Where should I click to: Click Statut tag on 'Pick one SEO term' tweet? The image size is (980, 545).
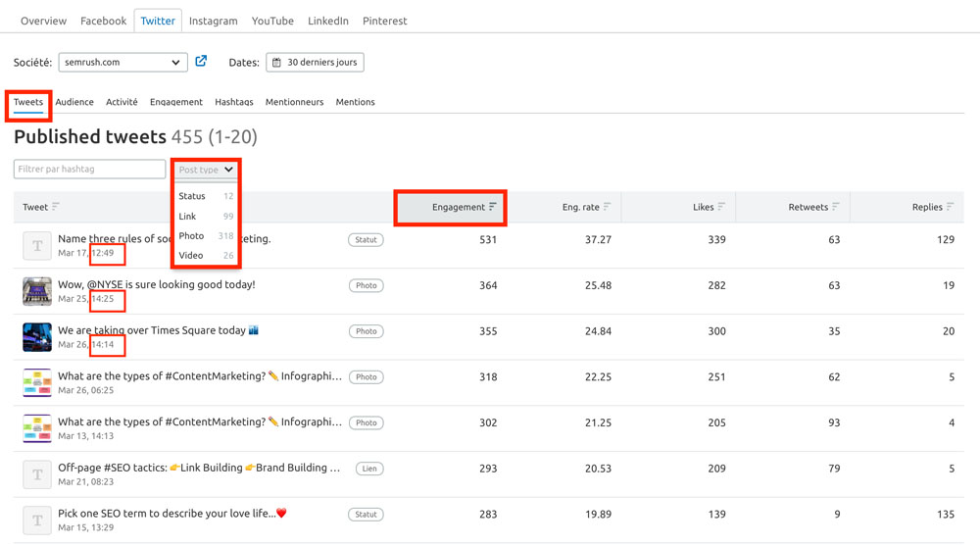[x=366, y=515]
